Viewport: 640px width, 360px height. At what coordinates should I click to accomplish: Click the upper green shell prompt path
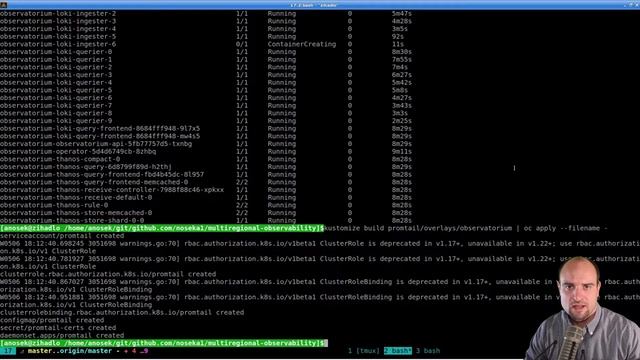point(162,228)
